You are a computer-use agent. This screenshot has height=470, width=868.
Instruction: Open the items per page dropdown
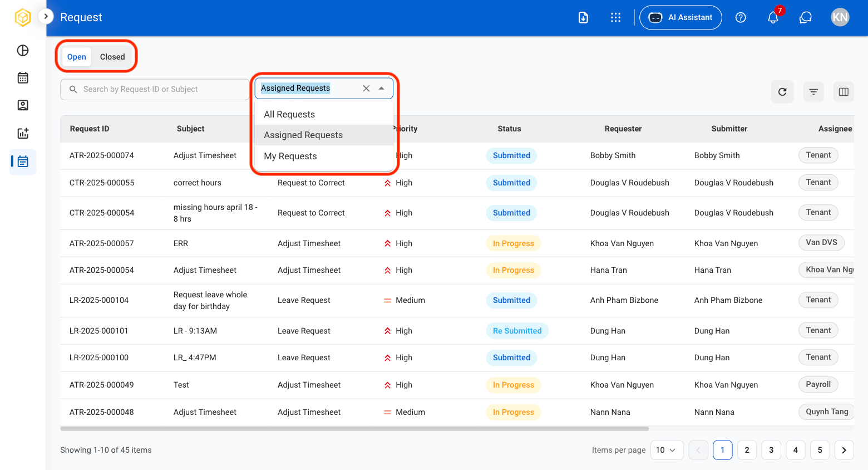point(667,450)
